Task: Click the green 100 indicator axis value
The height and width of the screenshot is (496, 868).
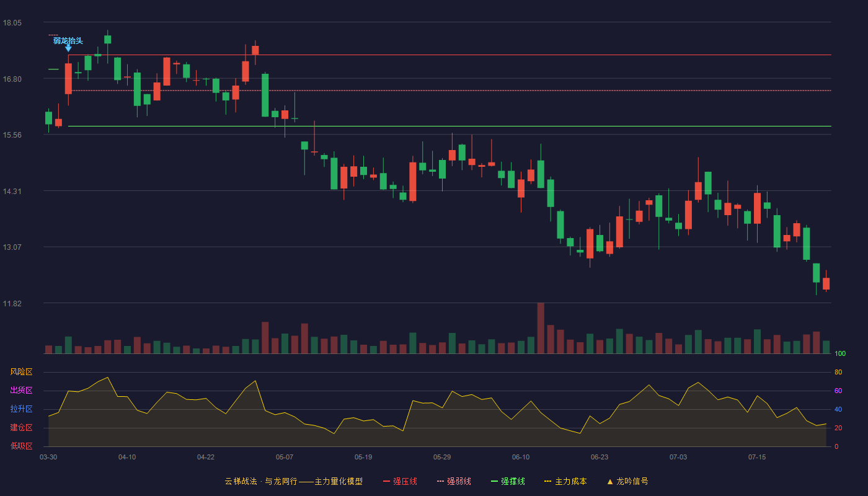Action: click(x=840, y=353)
